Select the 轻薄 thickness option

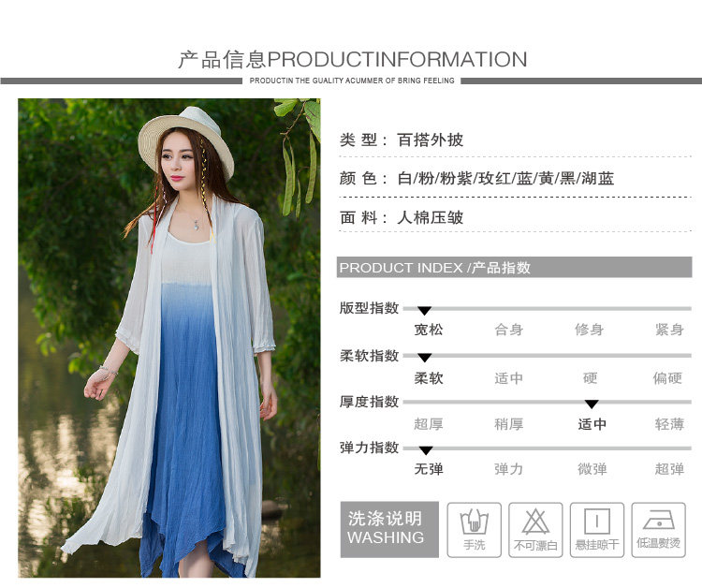click(669, 424)
